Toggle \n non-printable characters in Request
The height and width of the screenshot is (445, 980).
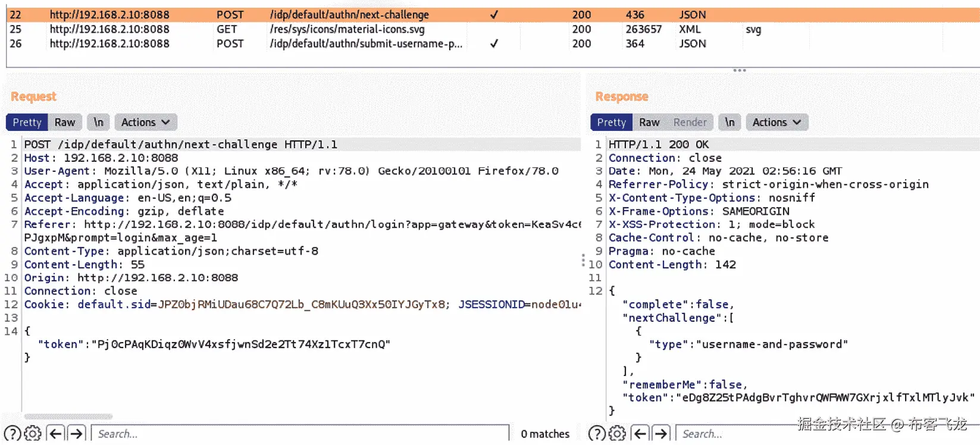98,122
